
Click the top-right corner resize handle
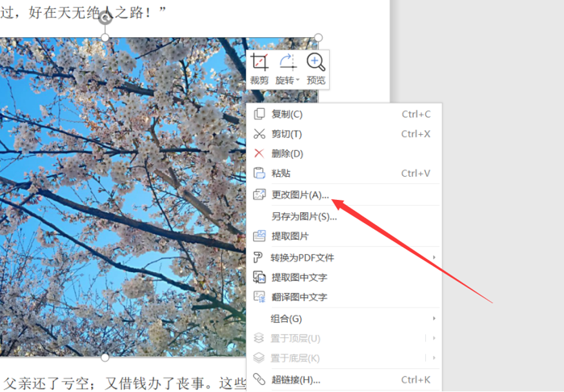pos(318,37)
